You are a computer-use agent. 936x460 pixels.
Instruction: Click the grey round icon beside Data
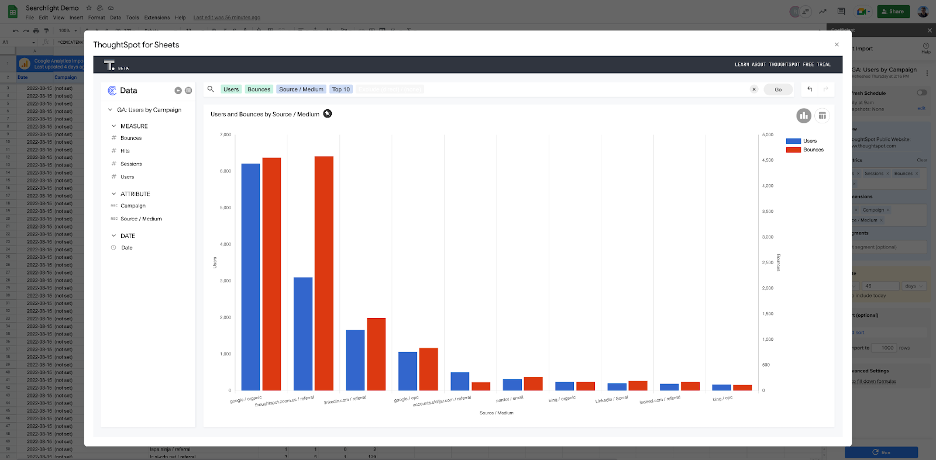pos(188,91)
